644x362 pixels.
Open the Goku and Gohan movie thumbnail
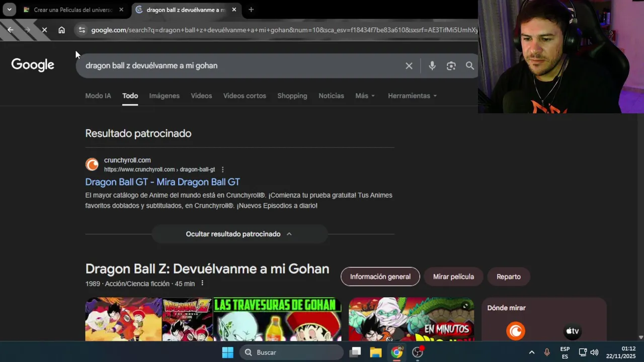(x=123, y=319)
